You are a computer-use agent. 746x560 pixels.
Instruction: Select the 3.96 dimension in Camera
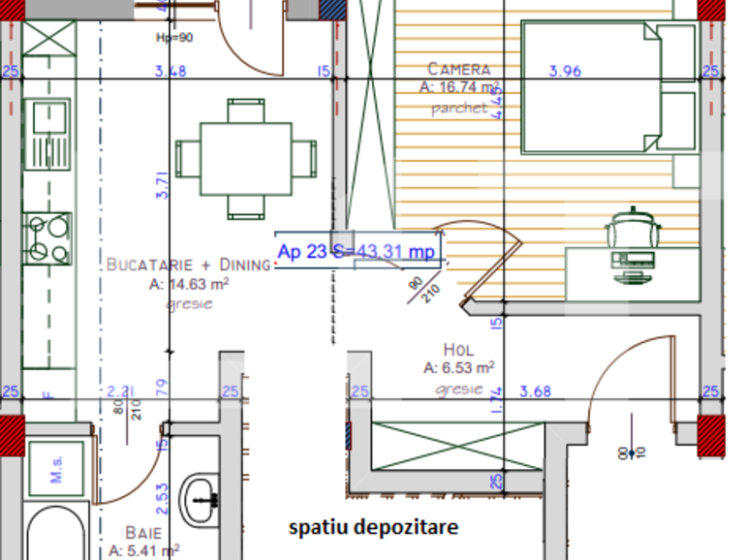[564, 71]
